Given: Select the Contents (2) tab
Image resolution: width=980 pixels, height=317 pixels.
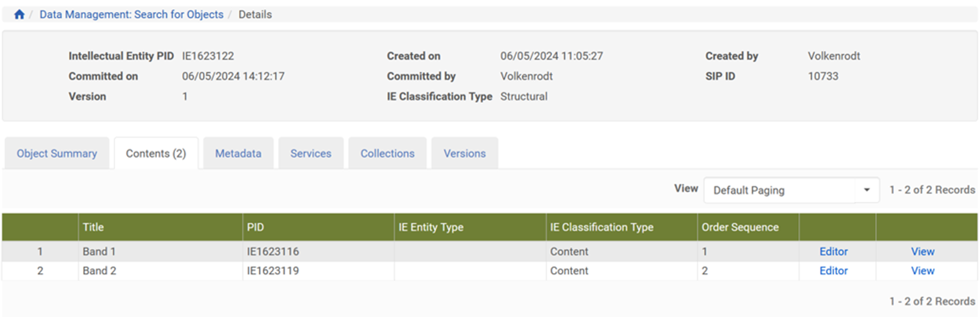Looking at the screenshot, I should tap(156, 153).
